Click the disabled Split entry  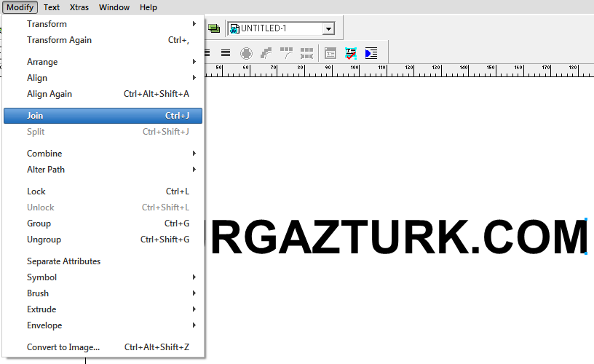point(103,132)
